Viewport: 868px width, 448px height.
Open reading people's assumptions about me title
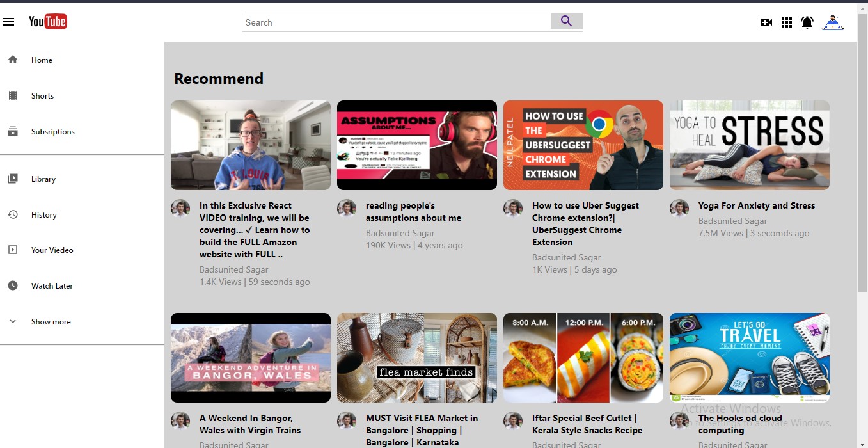coord(413,212)
